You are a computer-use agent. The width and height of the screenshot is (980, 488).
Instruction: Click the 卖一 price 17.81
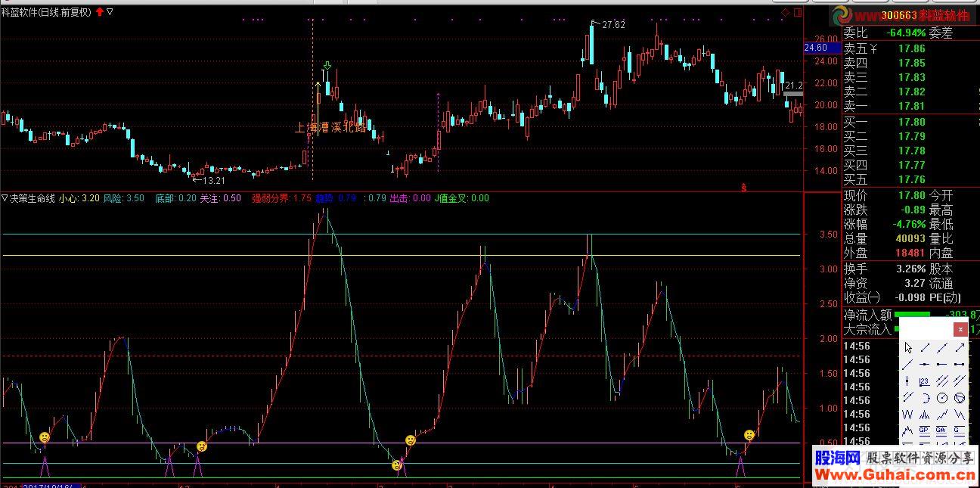(911, 106)
